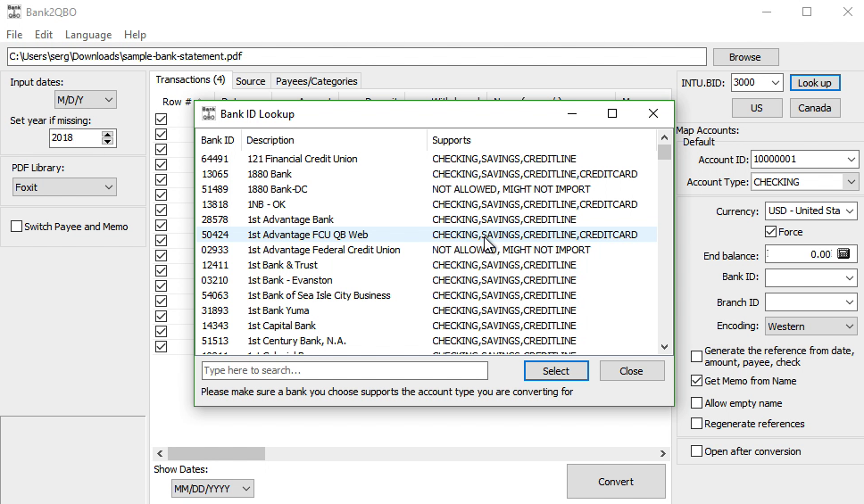Open the Input dates M/D/Y dropdown
864x504 pixels.
[86, 100]
